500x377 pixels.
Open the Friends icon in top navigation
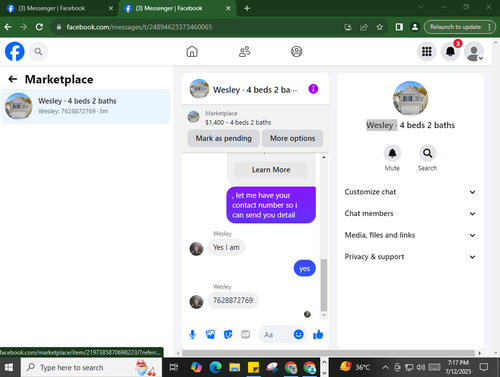[244, 51]
